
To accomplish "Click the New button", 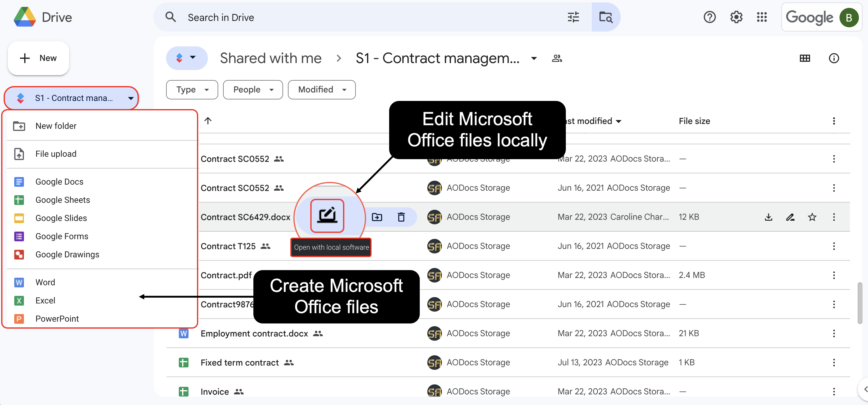I will tap(38, 58).
